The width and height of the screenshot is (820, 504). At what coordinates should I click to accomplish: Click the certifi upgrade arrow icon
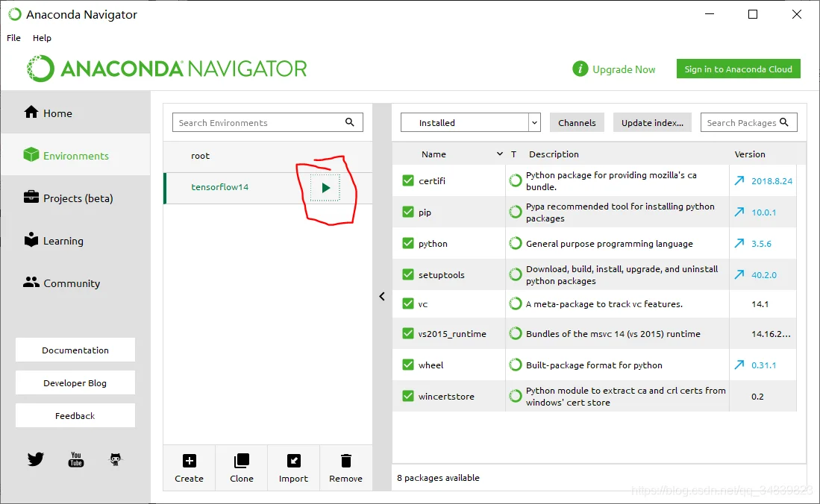(x=739, y=181)
